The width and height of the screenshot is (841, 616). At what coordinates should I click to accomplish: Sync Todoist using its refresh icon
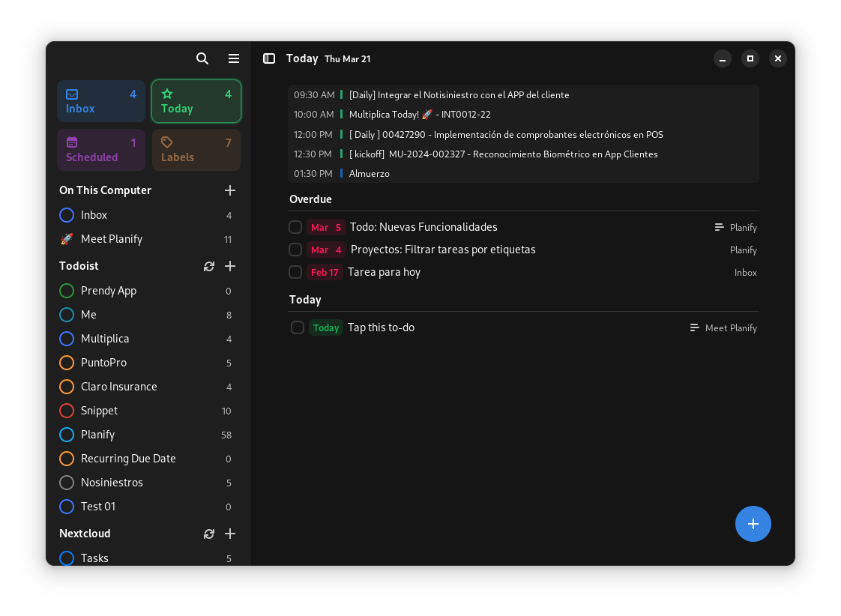pyautogui.click(x=208, y=266)
